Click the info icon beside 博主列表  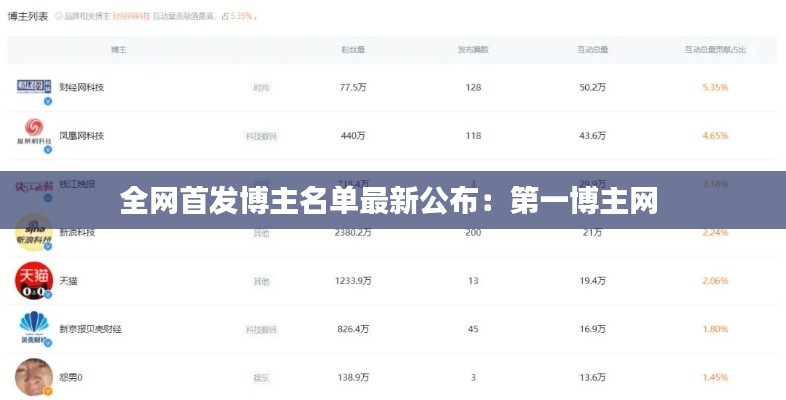pos(59,17)
